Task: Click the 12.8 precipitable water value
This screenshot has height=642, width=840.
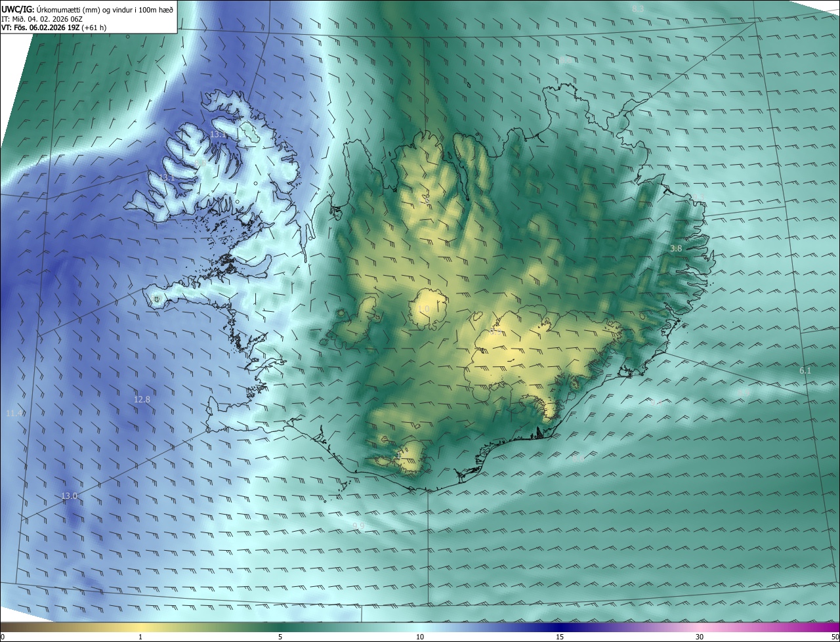Action: point(142,399)
